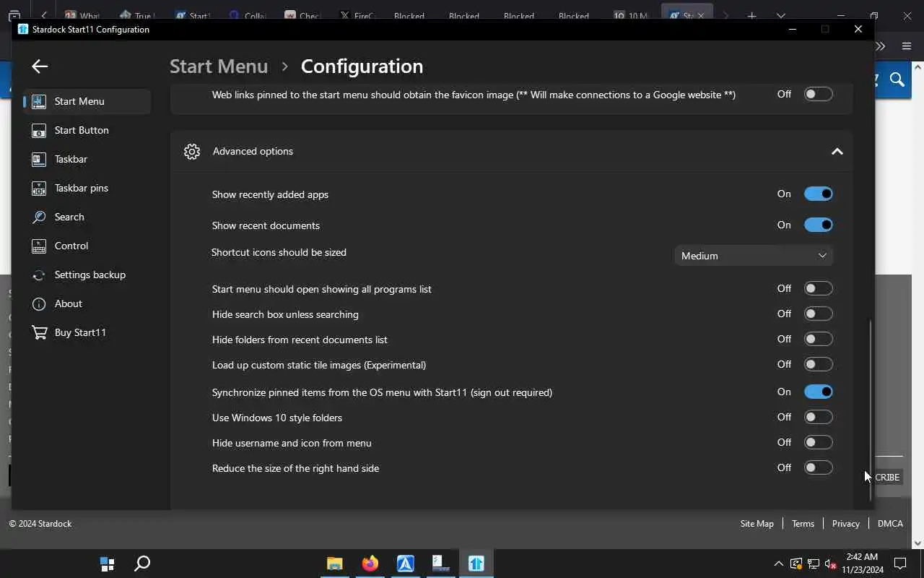The image size is (924, 578).
Task: Enable Hide search box unless searching
Action: [818, 314]
